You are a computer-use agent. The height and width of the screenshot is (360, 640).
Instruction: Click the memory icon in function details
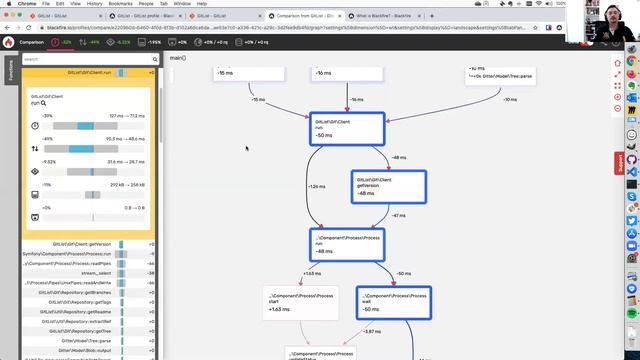tap(35, 195)
